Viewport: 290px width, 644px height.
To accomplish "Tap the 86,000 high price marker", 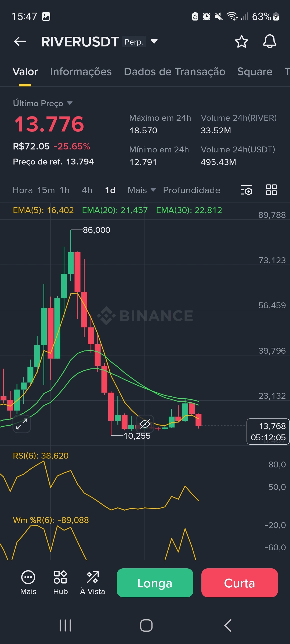I will coord(96,230).
